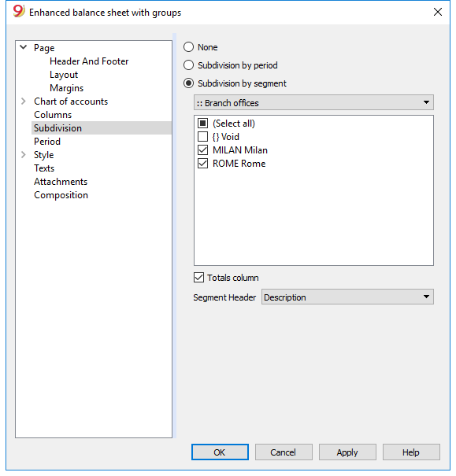Viewport: 456px width, 476px height.
Task: Choose Subdivision by period option
Action: tap(188, 65)
